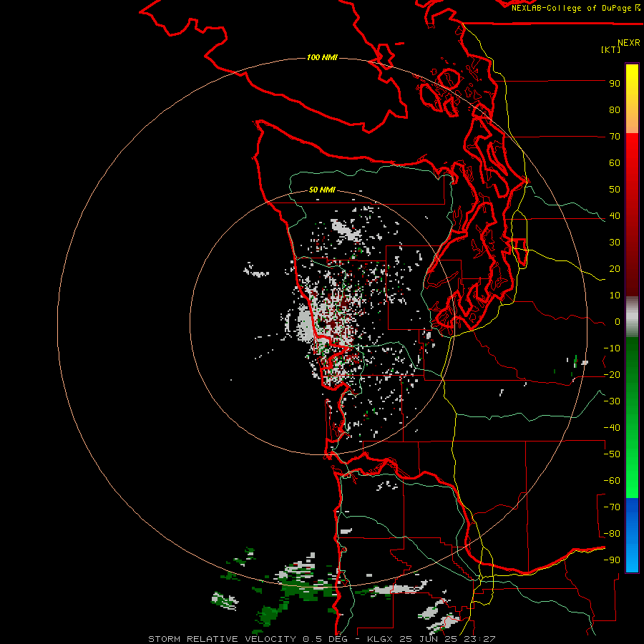644x644 pixels.
Task: Click the positive 50 knot scale label
Action: tap(615, 190)
